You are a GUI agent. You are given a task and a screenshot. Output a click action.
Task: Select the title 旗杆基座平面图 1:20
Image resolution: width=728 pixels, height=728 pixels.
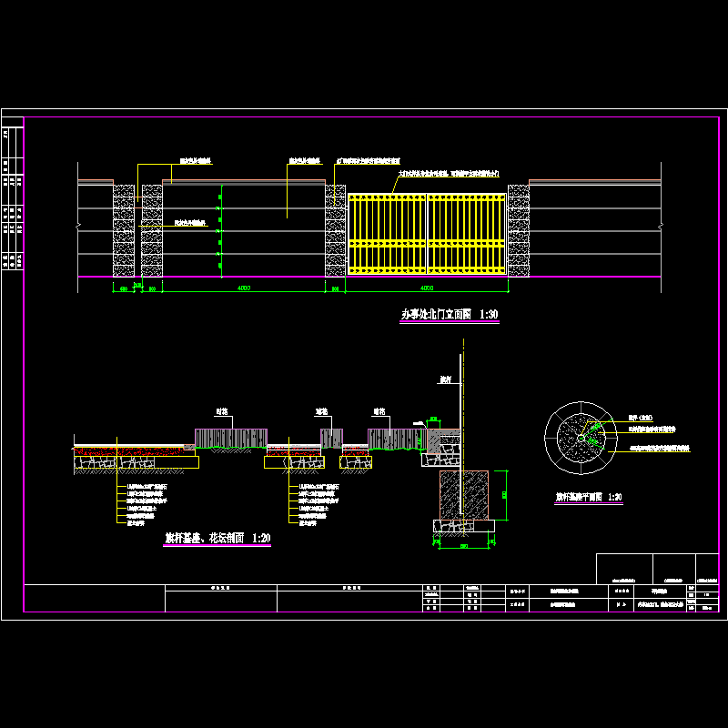[x=589, y=498]
